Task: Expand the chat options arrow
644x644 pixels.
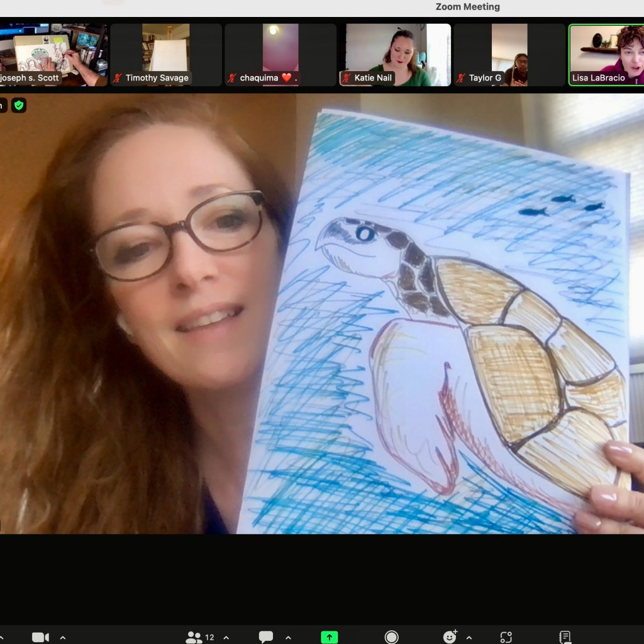Action: [288, 637]
